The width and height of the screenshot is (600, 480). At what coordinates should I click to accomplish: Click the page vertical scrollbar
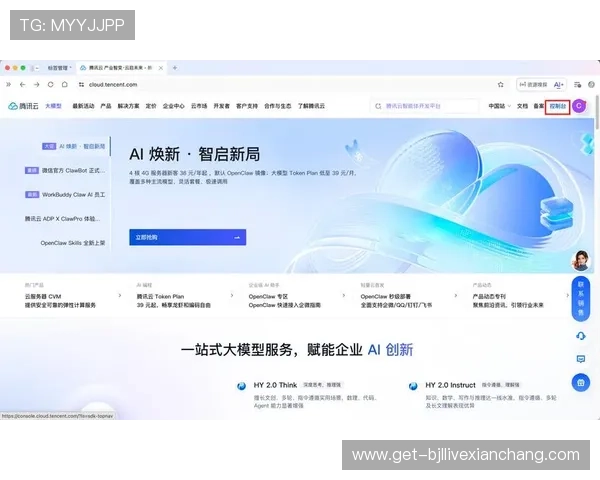pos(597,114)
